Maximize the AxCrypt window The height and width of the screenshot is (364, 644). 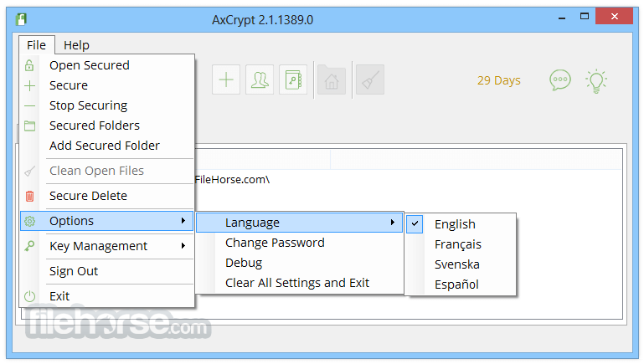tap(584, 17)
